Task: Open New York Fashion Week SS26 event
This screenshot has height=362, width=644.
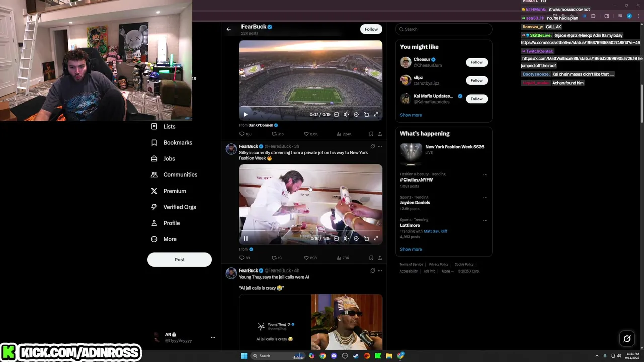Action: click(x=443, y=153)
